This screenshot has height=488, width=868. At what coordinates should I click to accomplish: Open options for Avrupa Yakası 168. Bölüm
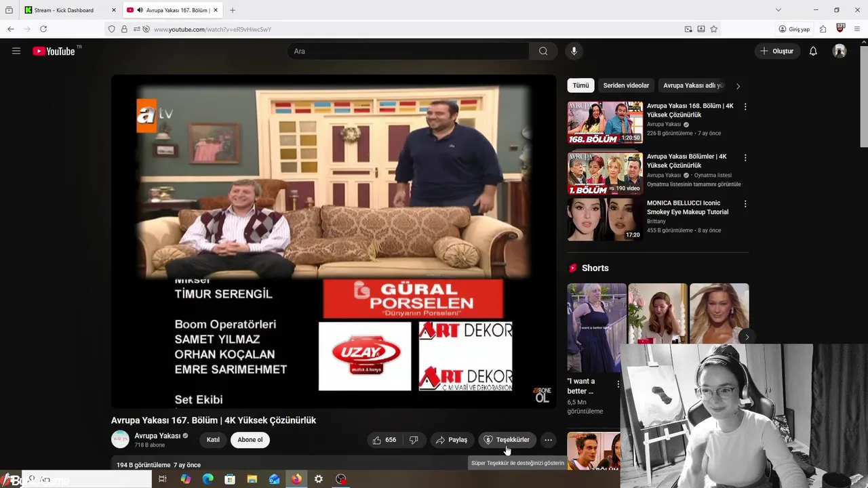click(745, 107)
